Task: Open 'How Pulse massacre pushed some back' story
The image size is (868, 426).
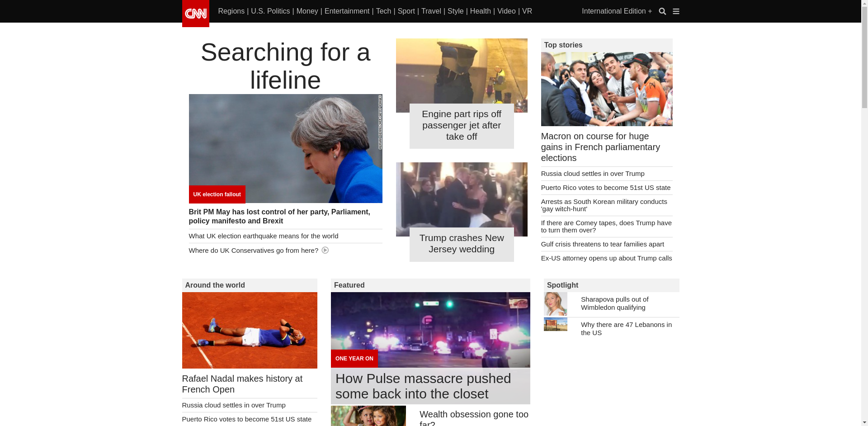Action: (x=423, y=386)
